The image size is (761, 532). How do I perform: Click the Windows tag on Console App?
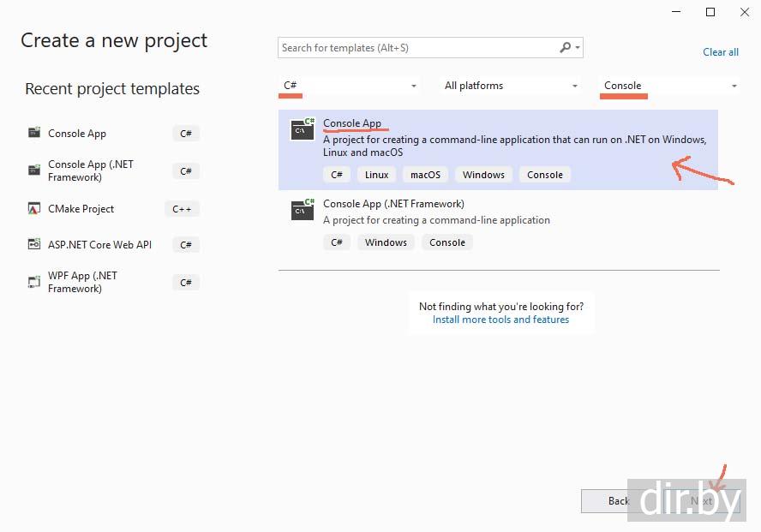pos(483,175)
